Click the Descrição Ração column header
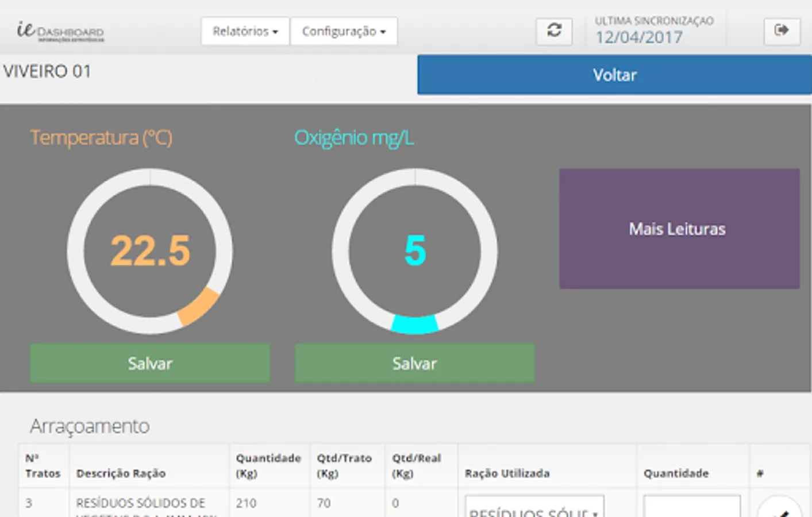Screen dimensions: 812x517 click(121, 473)
